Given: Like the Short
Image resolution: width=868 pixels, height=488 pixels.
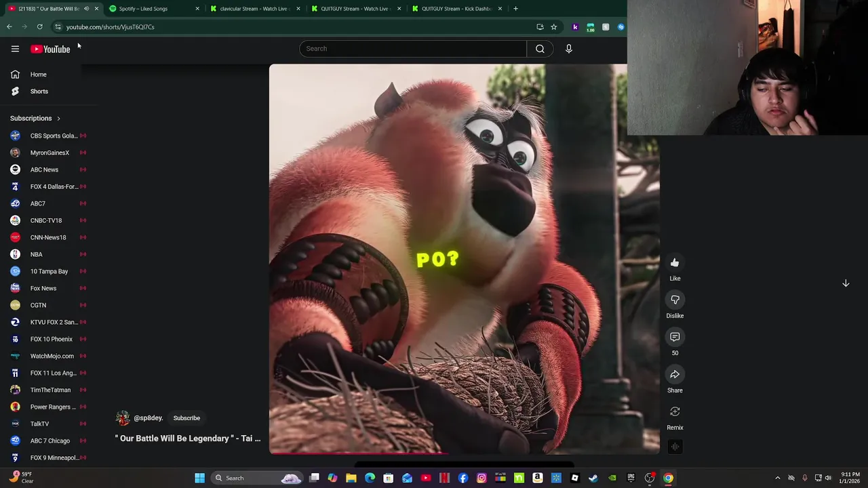Looking at the screenshot, I should pyautogui.click(x=675, y=263).
